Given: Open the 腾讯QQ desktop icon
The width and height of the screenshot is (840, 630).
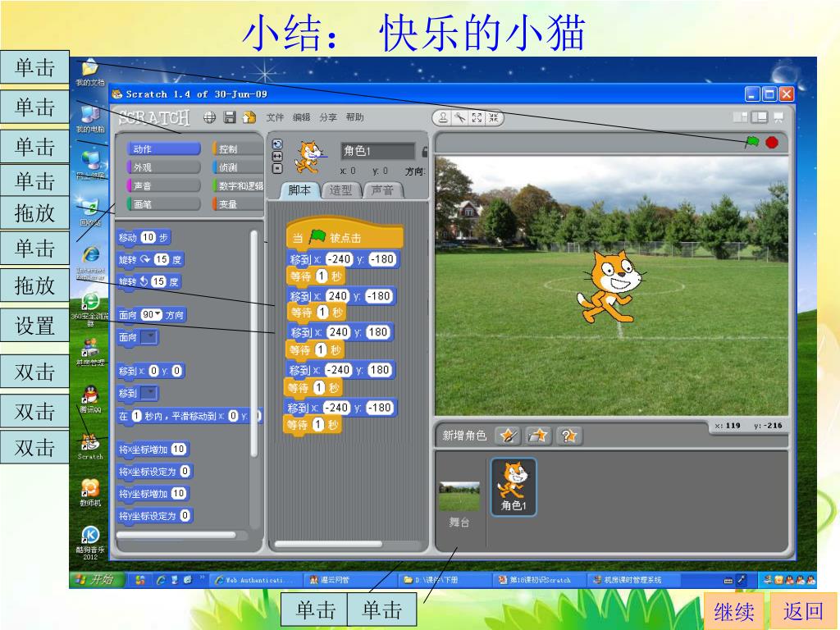Looking at the screenshot, I should [x=90, y=399].
